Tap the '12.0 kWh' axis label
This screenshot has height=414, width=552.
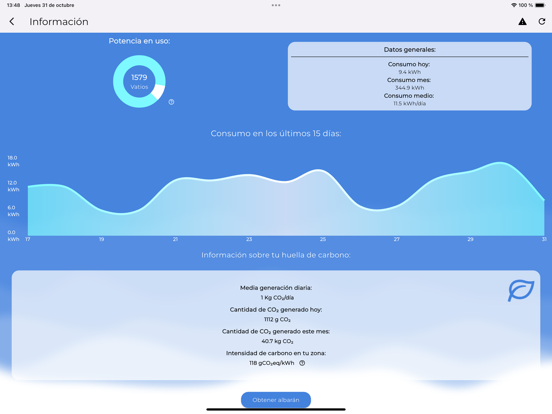tap(13, 186)
